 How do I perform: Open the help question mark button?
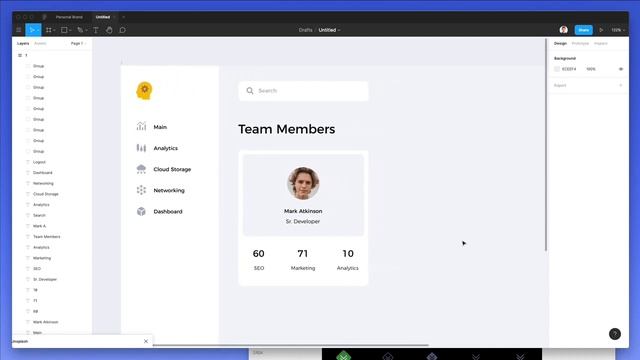615,334
